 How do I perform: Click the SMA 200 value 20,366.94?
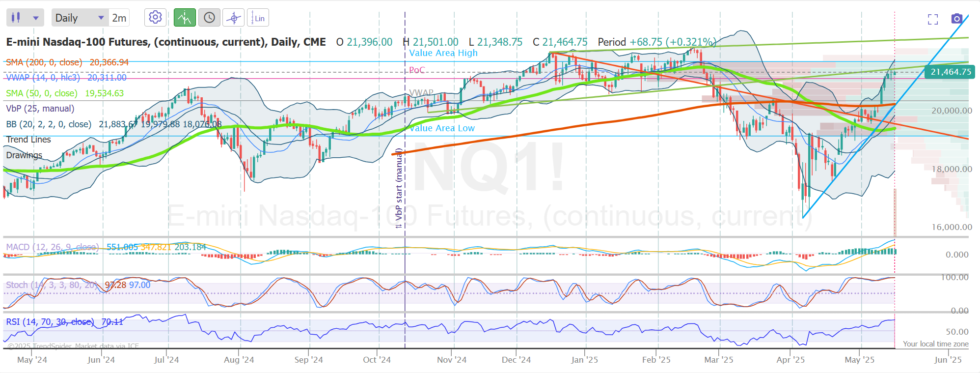point(109,62)
